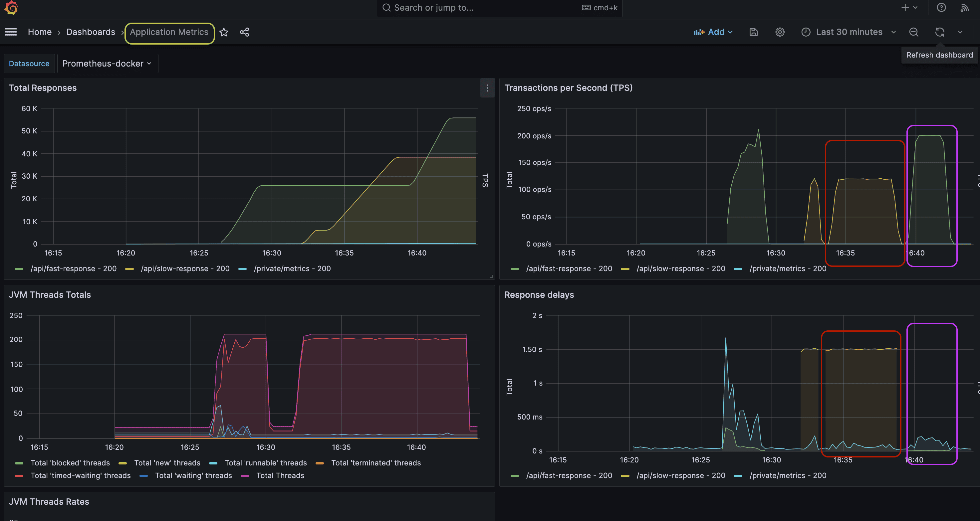Open the Add panel menu

[713, 32]
